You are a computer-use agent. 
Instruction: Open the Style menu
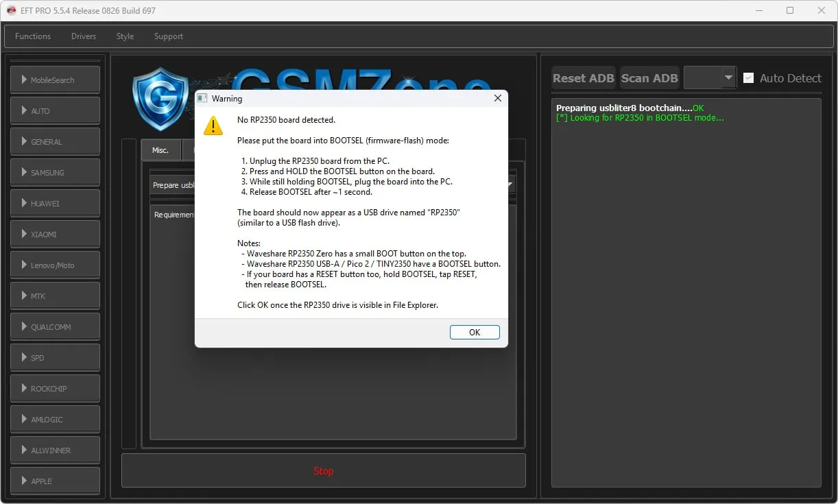pyautogui.click(x=125, y=36)
